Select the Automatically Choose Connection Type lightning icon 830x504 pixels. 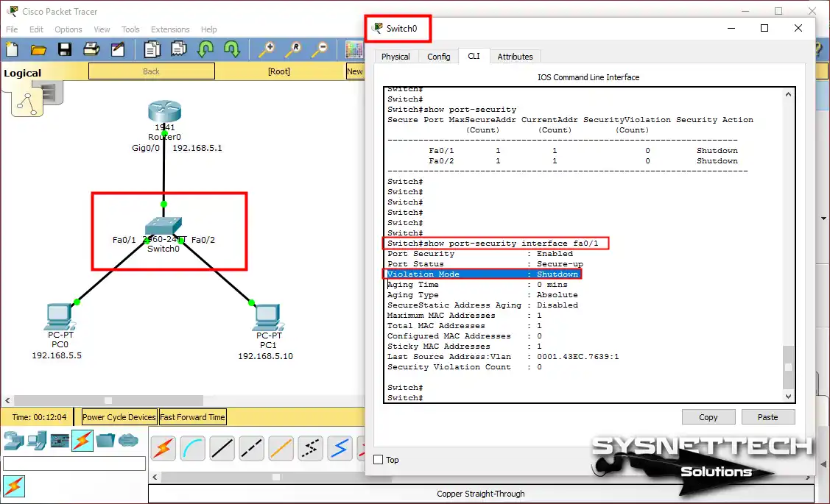[163, 447]
